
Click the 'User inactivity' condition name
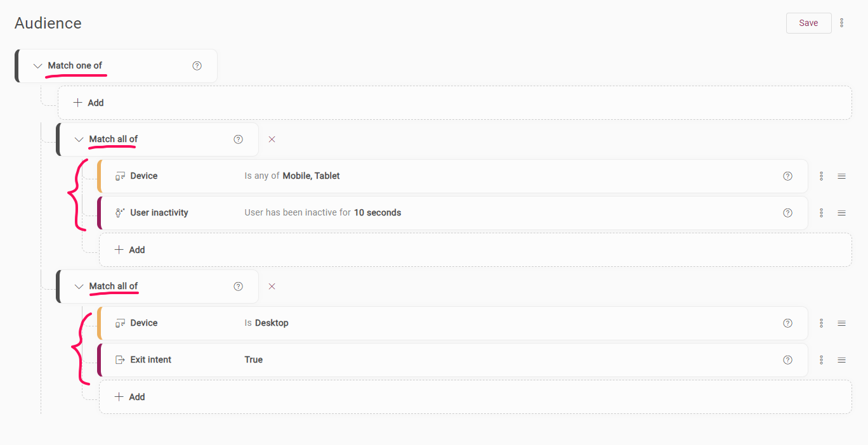tap(159, 213)
